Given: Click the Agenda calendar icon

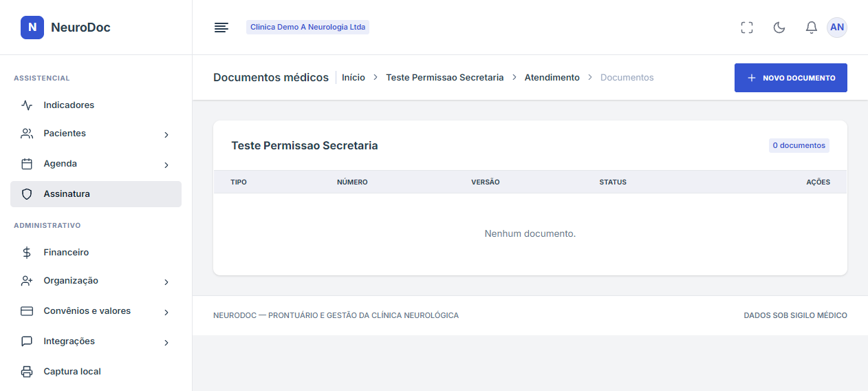Looking at the screenshot, I should 27,164.
